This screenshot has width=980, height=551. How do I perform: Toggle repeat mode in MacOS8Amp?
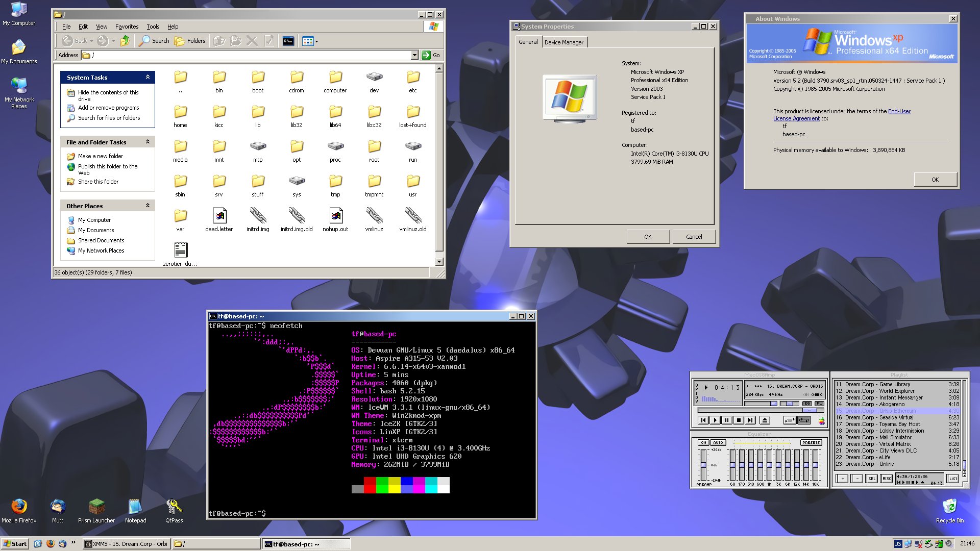click(x=804, y=420)
